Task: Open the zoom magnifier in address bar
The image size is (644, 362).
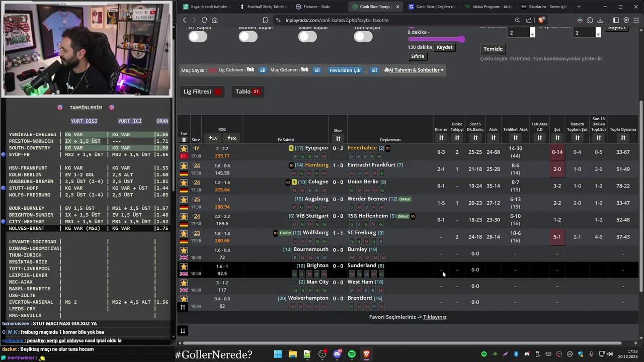Action: [517, 20]
